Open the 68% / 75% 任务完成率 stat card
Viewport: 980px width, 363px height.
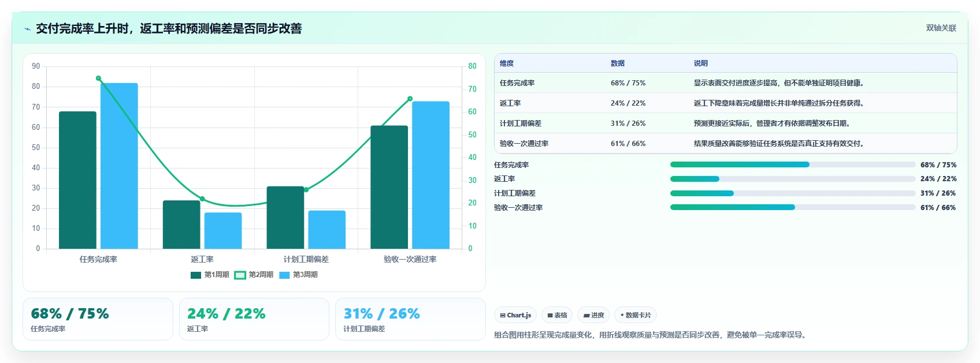98,319
